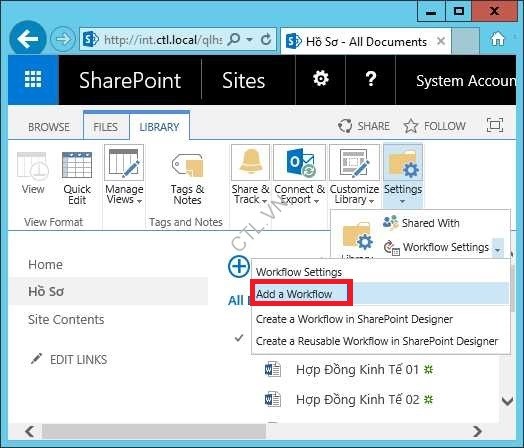Open the Sites link in the top bar
The image size is (524, 448).
click(243, 81)
